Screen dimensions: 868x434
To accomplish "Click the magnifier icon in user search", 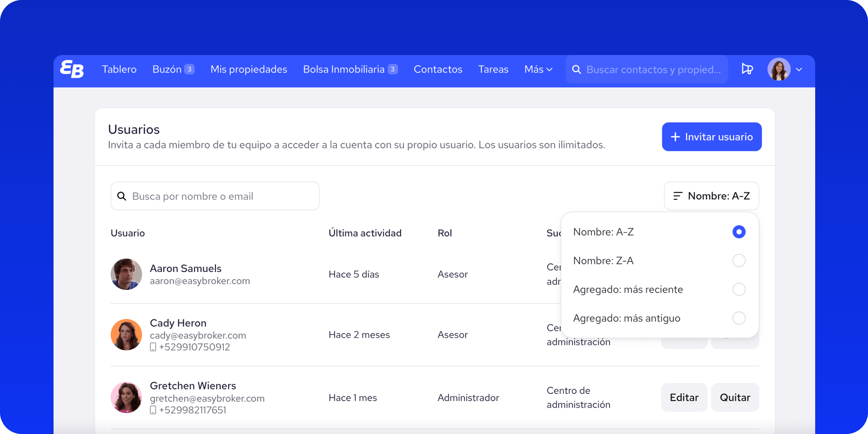I will coord(122,196).
